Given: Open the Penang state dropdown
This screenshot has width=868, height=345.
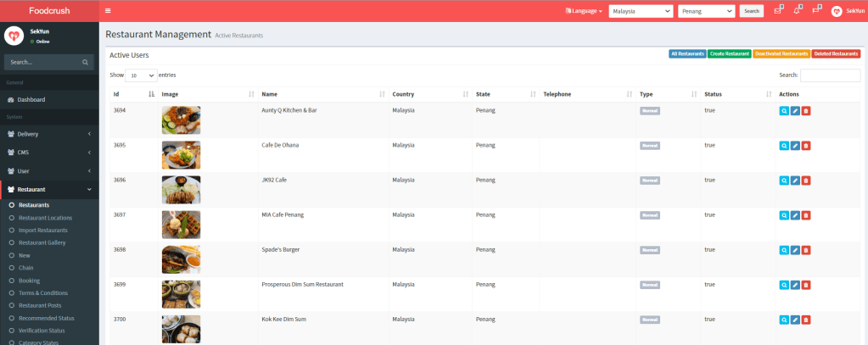Looking at the screenshot, I should point(706,11).
